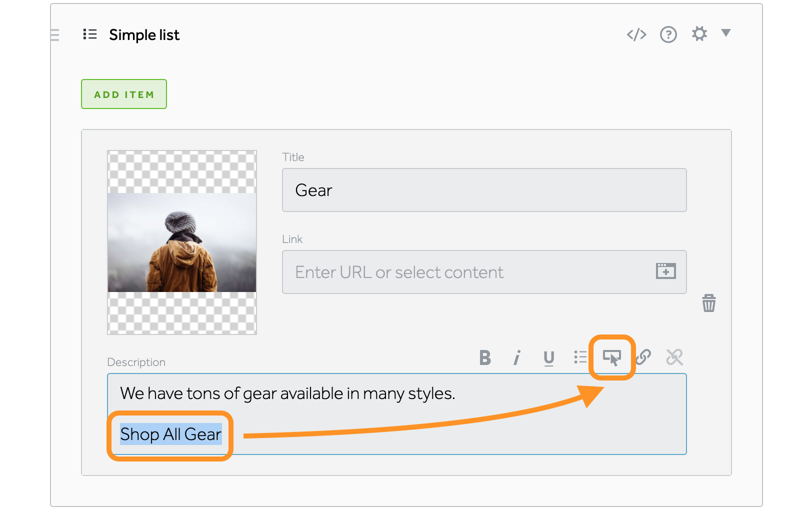This screenshot has height=510, width=812.
Task: Click the image thumbnail of the person
Action: tap(181, 242)
